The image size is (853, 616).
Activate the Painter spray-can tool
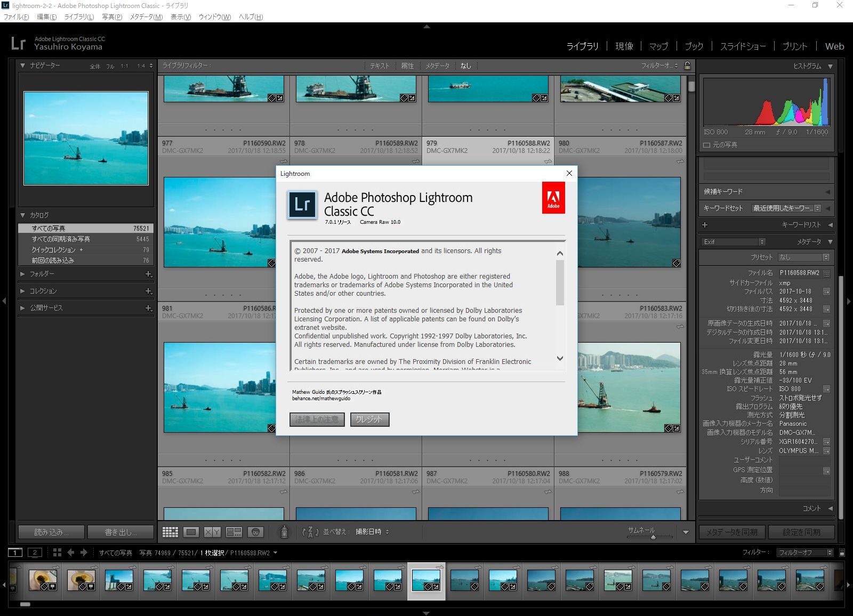pyautogui.click(x=285, y=532)
